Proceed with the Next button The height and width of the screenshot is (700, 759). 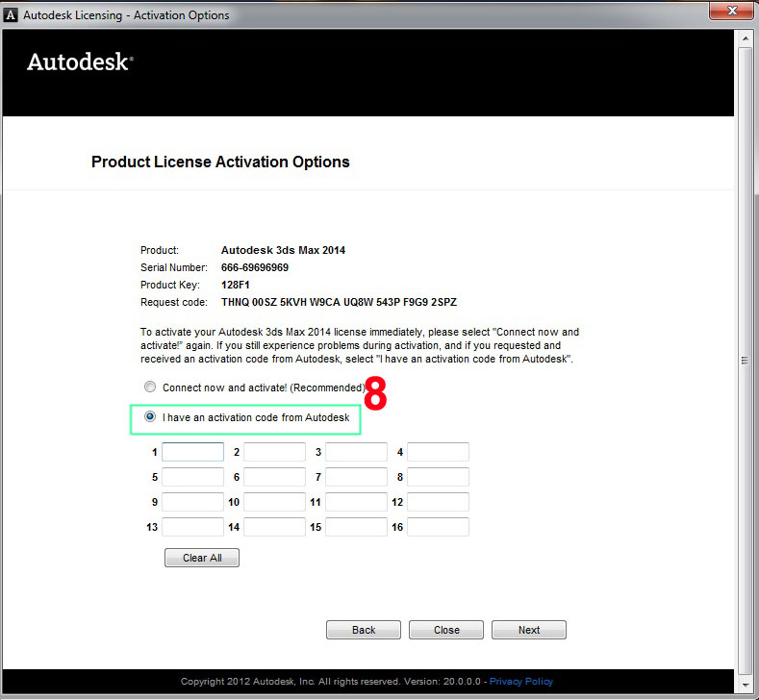tap(529, 630)
